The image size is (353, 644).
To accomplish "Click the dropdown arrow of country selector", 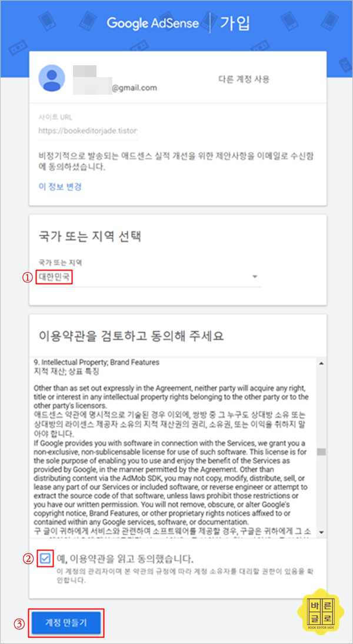I will pos(255,277).
